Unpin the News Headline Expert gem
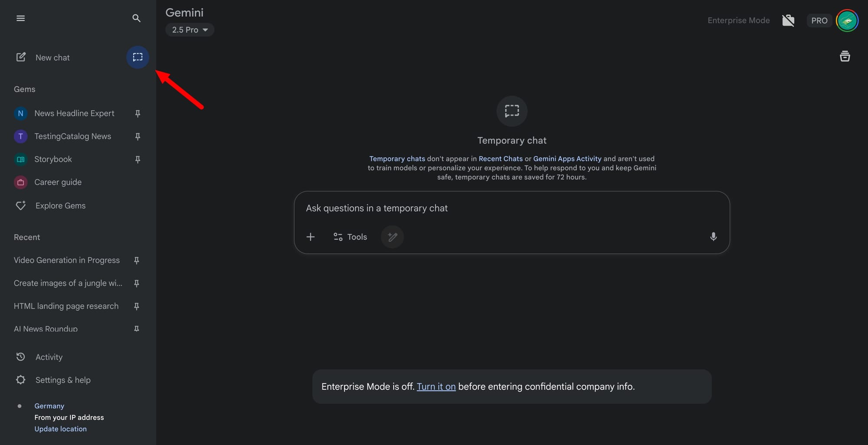Screen dimensions: 868x445 click(x=138, y=114)
